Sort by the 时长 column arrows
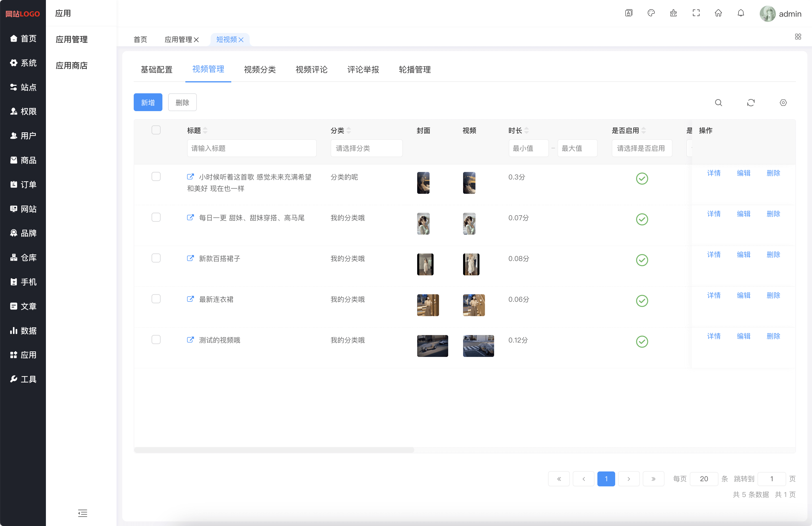Screen dimensions: 812x526 coord(527,130)
